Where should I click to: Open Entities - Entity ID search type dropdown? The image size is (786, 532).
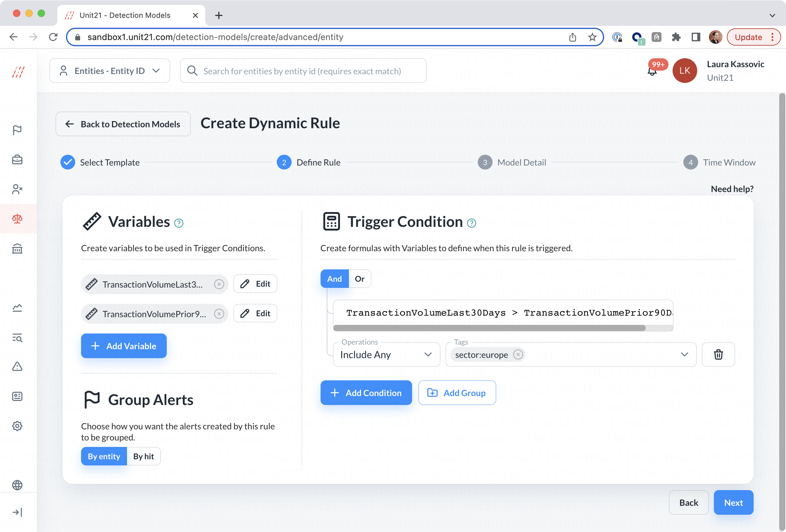(110, 71)
